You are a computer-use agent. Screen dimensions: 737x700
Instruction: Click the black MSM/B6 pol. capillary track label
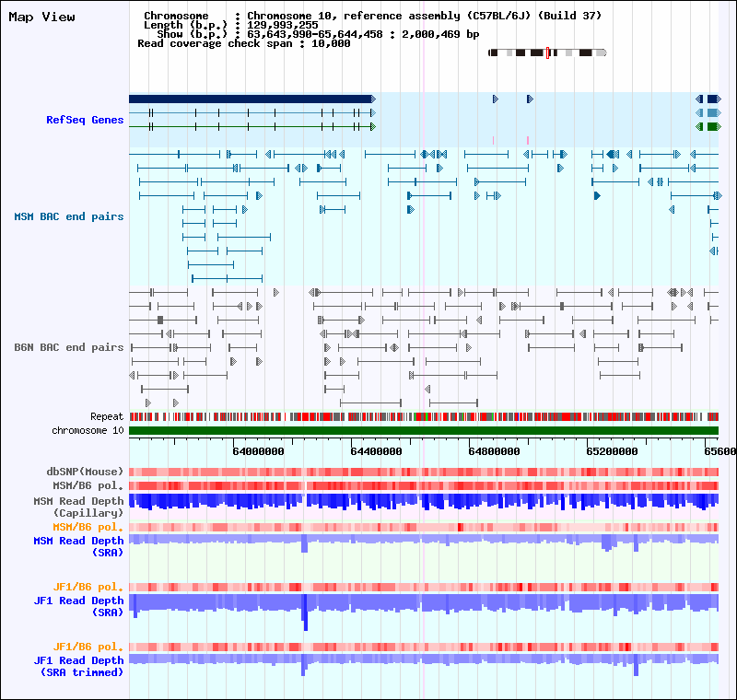(x=88, y=485)
